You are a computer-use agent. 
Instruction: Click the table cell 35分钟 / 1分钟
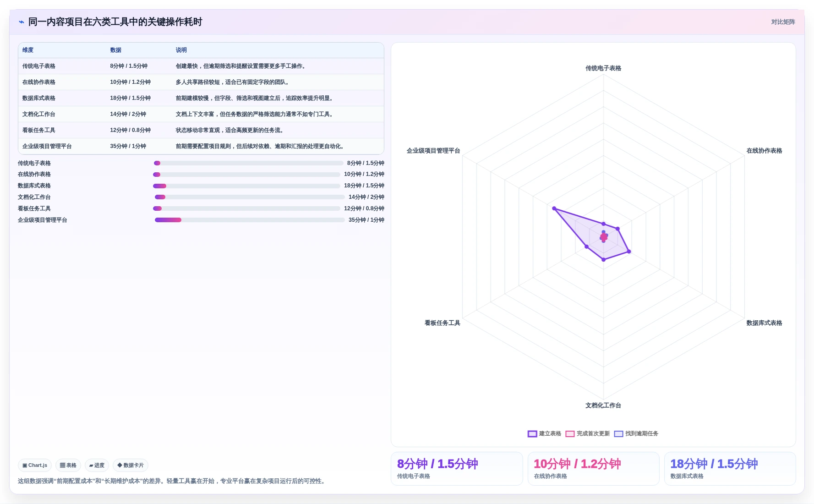128,146
